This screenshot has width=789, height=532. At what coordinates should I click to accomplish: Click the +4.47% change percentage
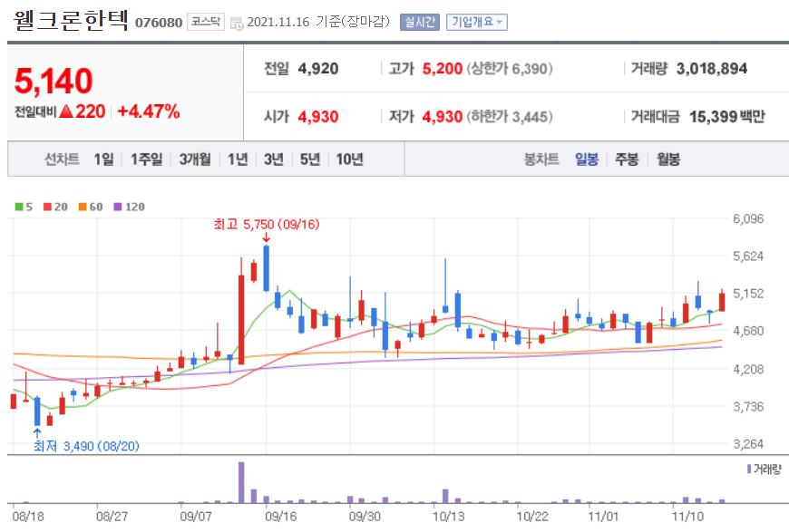149,111
